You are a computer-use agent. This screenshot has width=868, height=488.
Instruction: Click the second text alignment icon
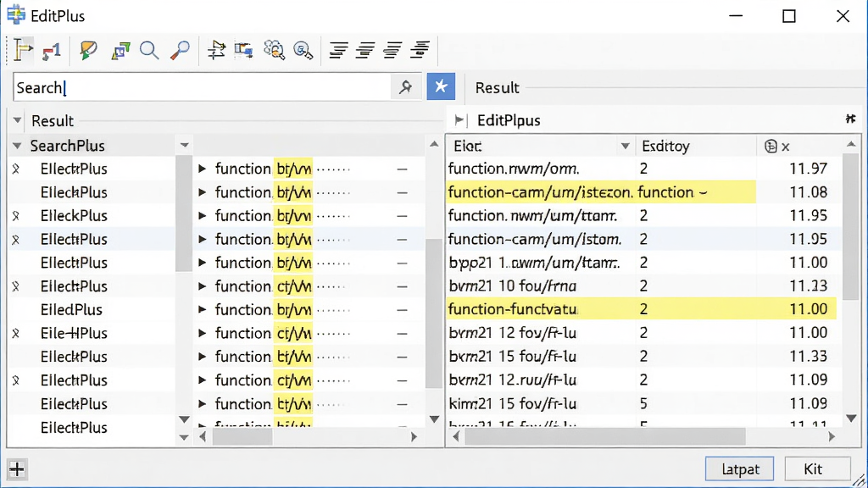coord(365,50)
